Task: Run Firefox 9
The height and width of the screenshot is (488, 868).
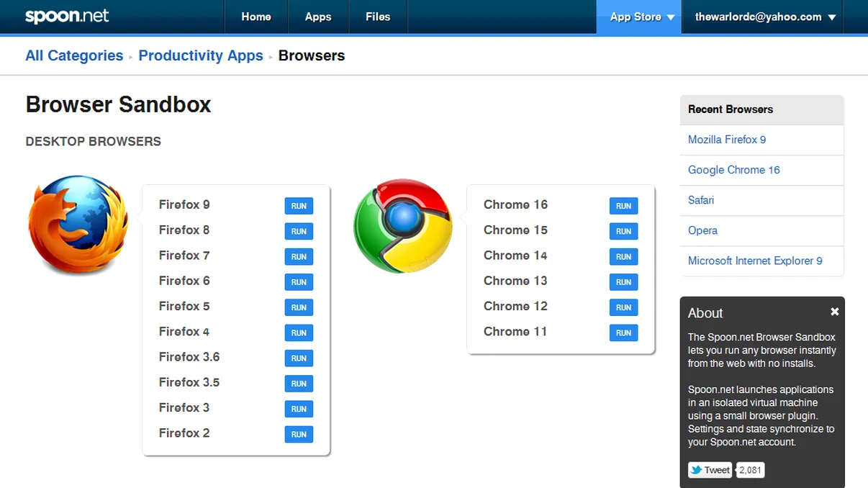Action: (299, 206)
